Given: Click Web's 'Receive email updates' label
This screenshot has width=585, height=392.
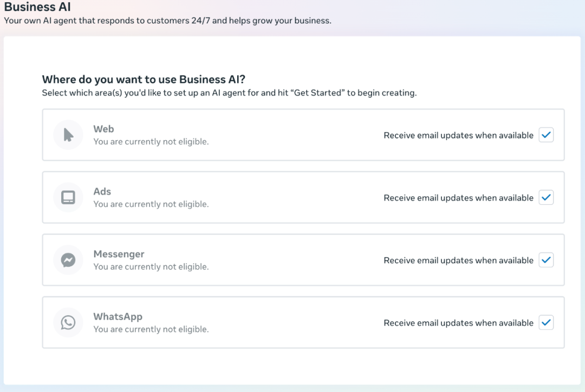Looking at the screenshot, I should [458, 135].
